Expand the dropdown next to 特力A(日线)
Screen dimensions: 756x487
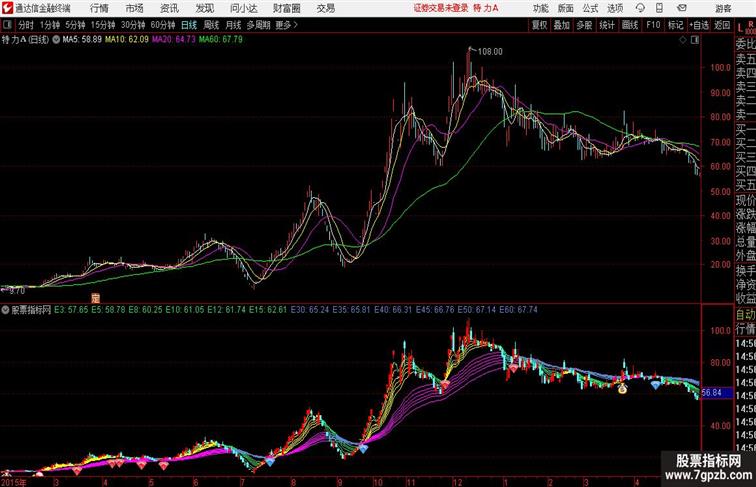[x=56, y=40]
